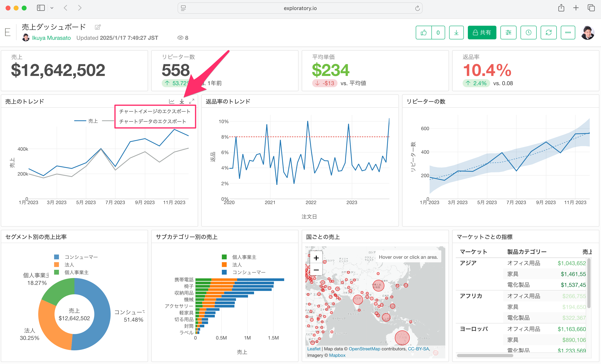Open the schedule clock icon

click(528, 33)
